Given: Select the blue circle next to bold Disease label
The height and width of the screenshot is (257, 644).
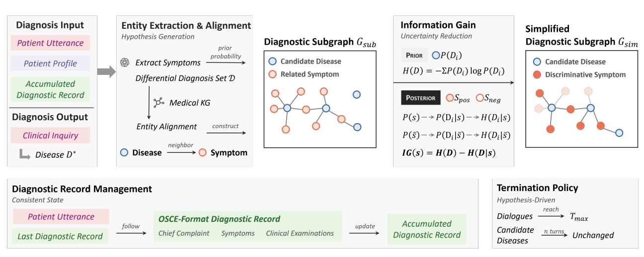Looking at the screenshot, I should tap(124, 153).
